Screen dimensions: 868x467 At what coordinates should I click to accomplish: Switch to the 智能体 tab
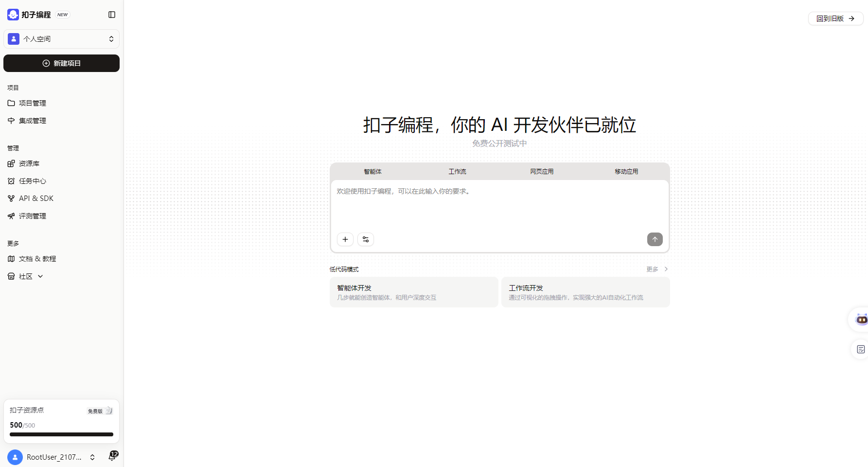(372, 171)
